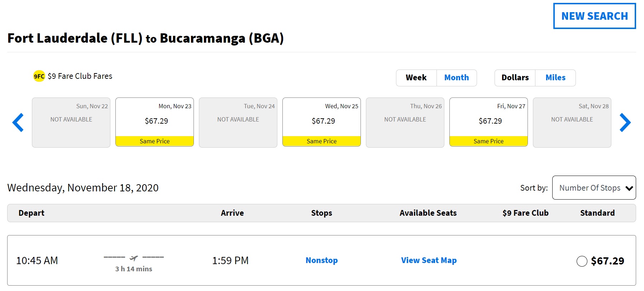
Task: Switch price display to Miles
Action: (x=555, y=78)
